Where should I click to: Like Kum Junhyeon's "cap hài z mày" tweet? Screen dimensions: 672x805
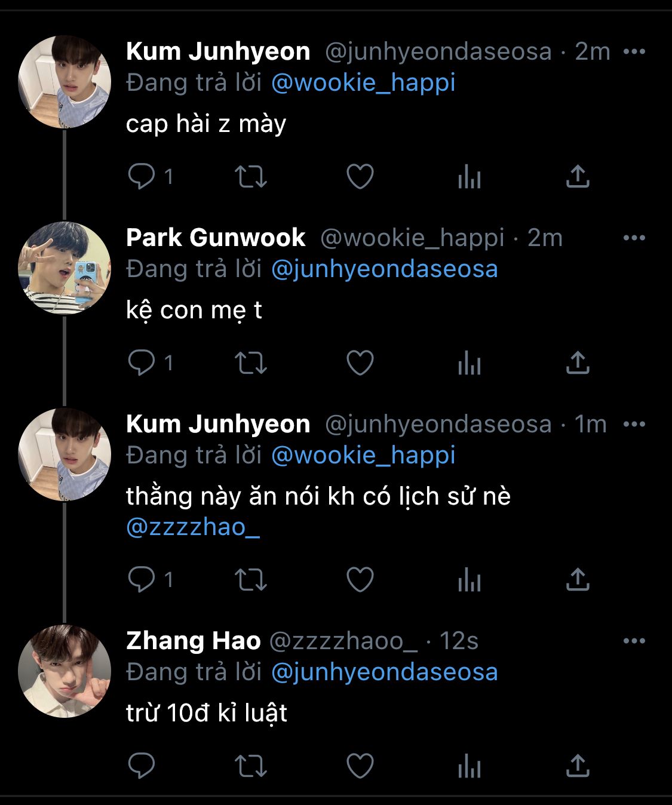tap(360, 177)
